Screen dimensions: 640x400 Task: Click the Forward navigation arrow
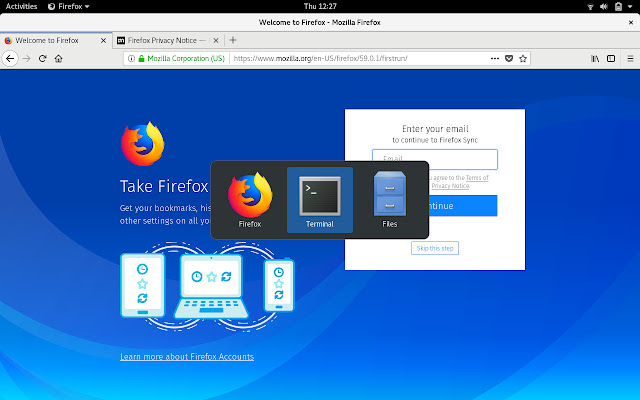[x=27, y=58]
